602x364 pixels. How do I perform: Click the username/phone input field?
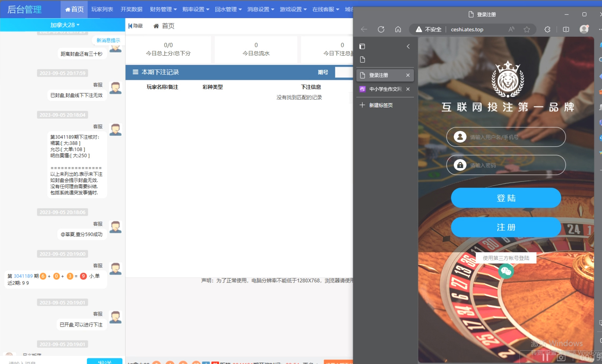[506, 137]
